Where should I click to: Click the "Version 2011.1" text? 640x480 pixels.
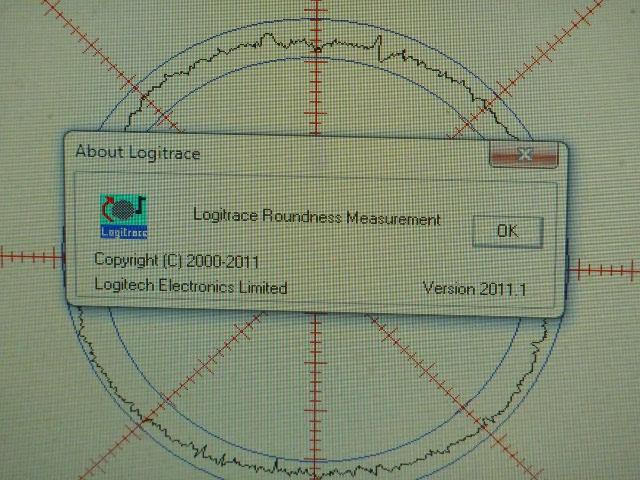pos(474,289)
